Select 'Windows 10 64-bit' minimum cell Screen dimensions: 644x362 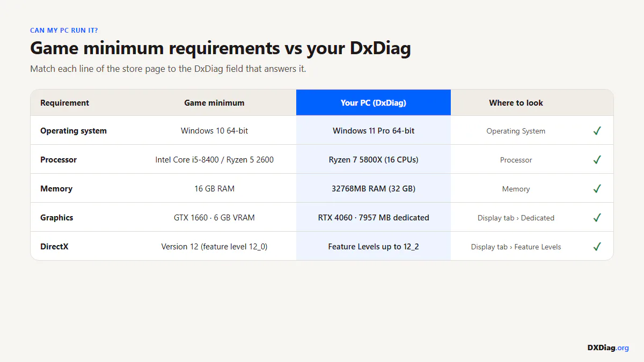(215, 131)
